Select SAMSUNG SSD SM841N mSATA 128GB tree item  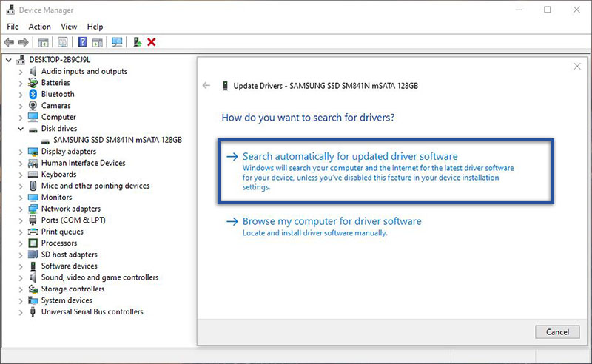pyautogui.click(x=118, y=140)
